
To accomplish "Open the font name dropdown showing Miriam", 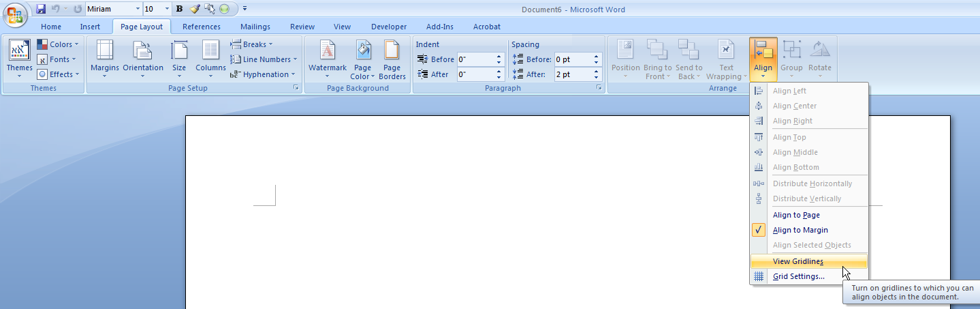I will coord(138,10).
